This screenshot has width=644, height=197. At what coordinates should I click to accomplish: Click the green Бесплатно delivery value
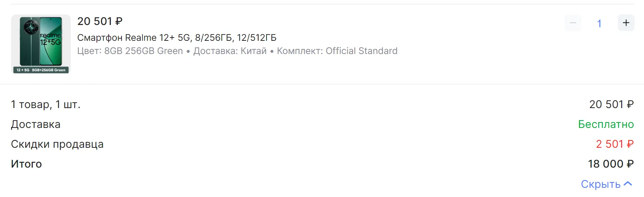pyautogui.click(x=606, y=124)
